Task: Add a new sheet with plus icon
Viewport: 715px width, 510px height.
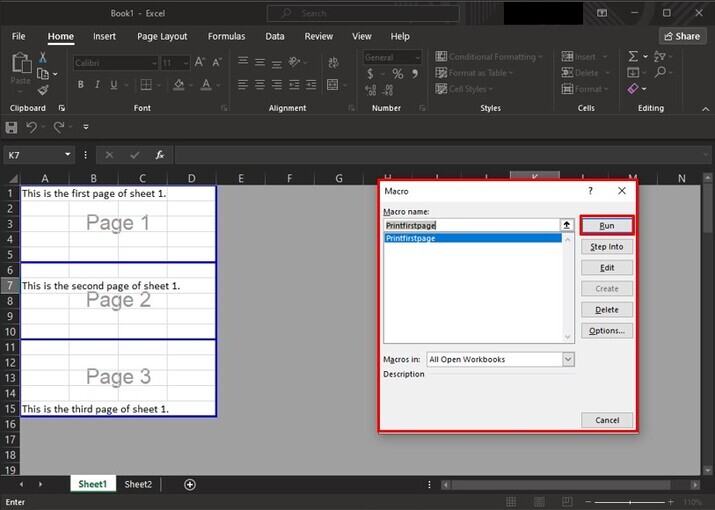Action: point(190,484)
